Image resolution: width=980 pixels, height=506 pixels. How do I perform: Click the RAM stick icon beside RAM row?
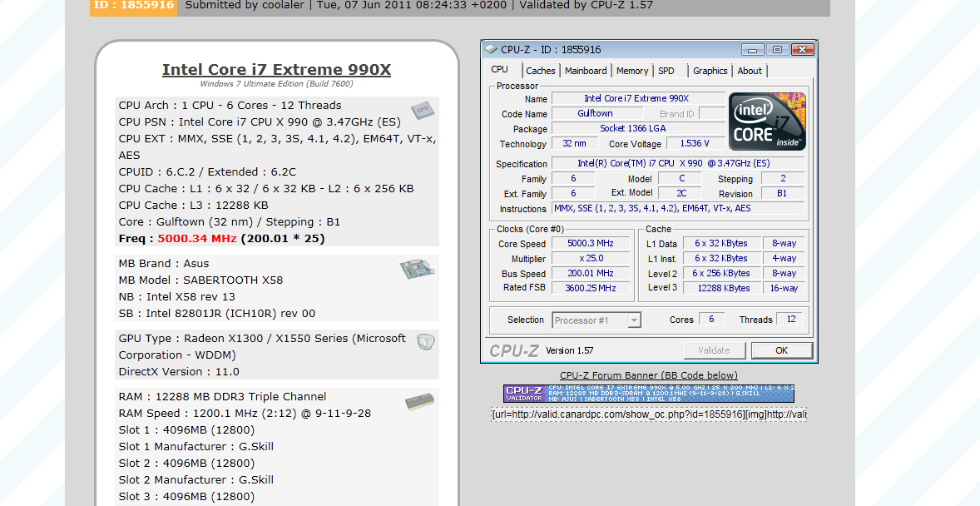(x=419, y=401)
